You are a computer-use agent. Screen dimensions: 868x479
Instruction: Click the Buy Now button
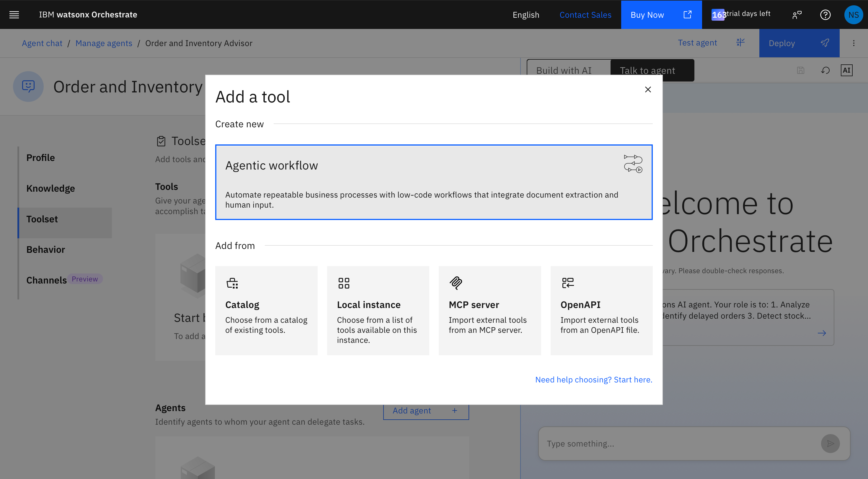coord(661,14)
